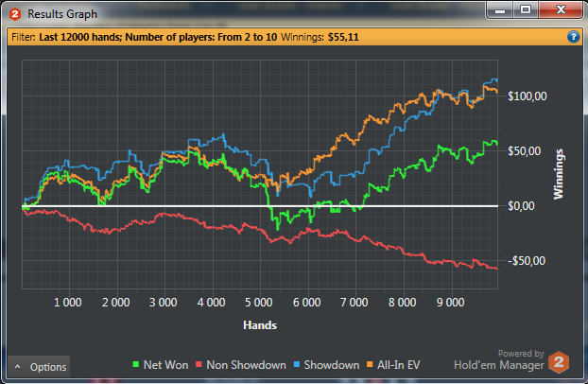This screenshot has width=588, height=384.
Task: Minimize the Results Graph window
Action: coord(500,10)
